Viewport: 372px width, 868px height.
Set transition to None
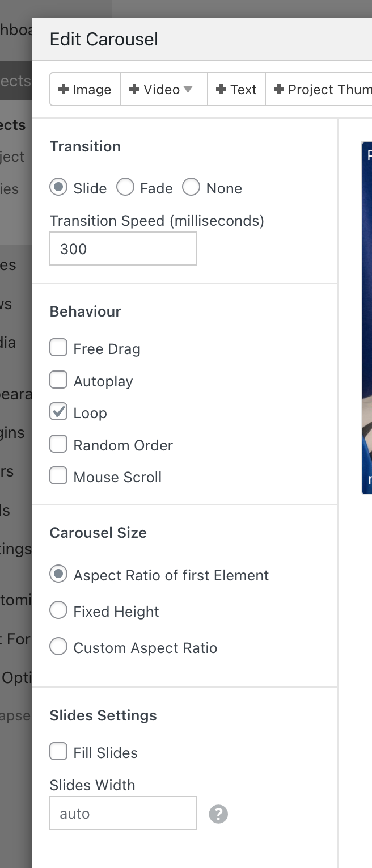click(191, 188)
